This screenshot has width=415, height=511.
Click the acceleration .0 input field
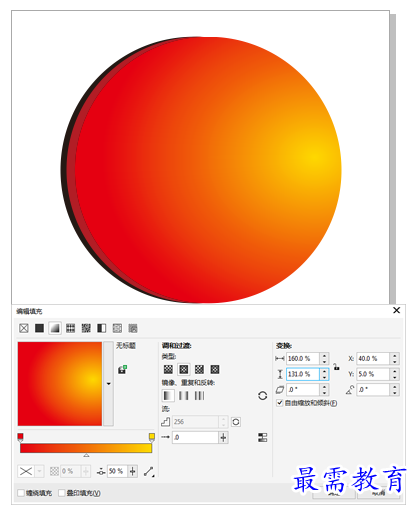point(195,437)
